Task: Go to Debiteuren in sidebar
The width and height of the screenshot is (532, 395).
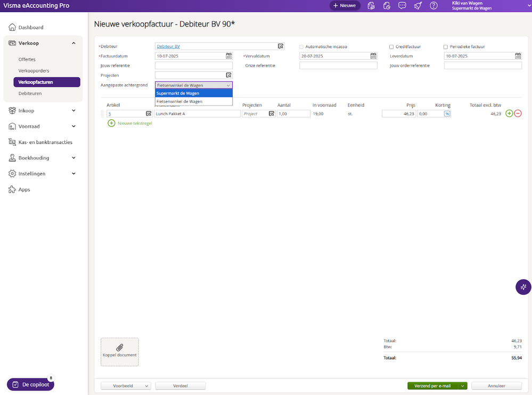Action: (x=30, y=93)
